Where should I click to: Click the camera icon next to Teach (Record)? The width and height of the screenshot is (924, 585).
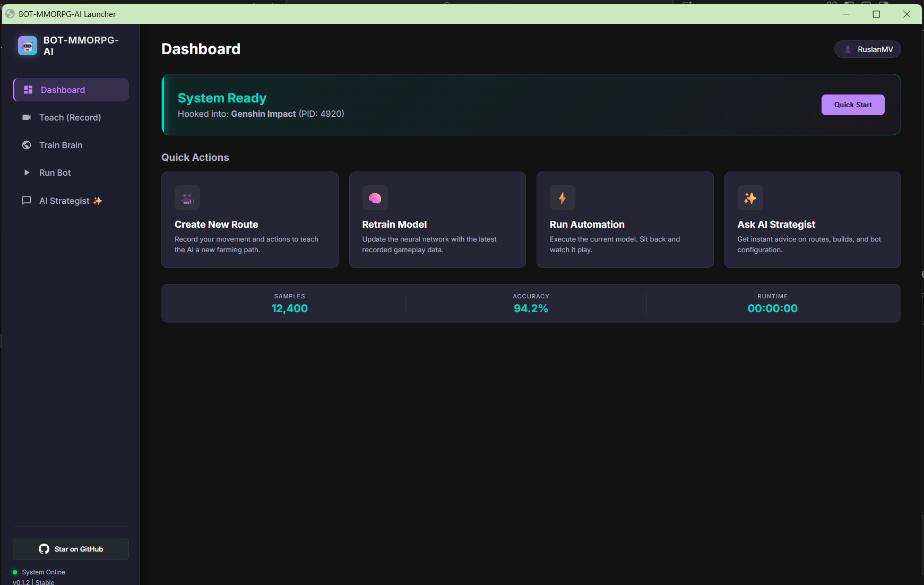(27, 117)
